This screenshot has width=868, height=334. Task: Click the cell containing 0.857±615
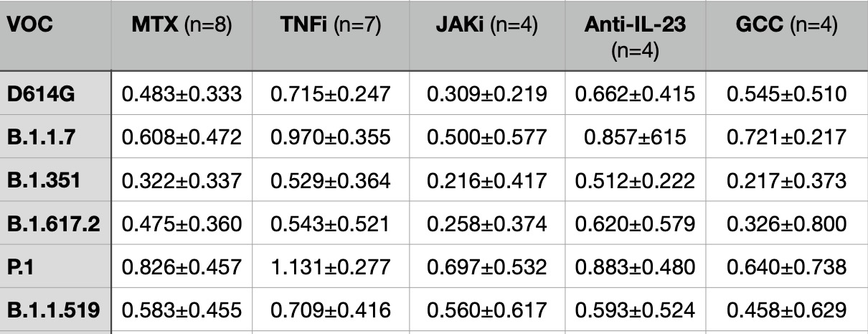635,136
